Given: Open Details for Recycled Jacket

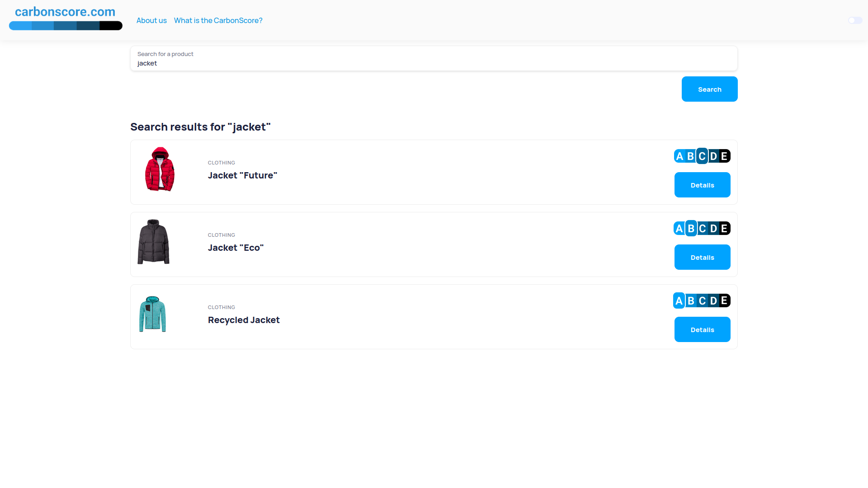Looking at the screenshot, I should (x=702, y=329).
